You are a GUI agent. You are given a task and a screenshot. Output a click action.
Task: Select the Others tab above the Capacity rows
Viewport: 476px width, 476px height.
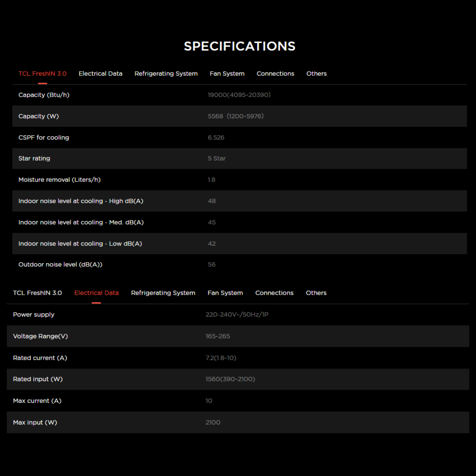coord(316,74)
